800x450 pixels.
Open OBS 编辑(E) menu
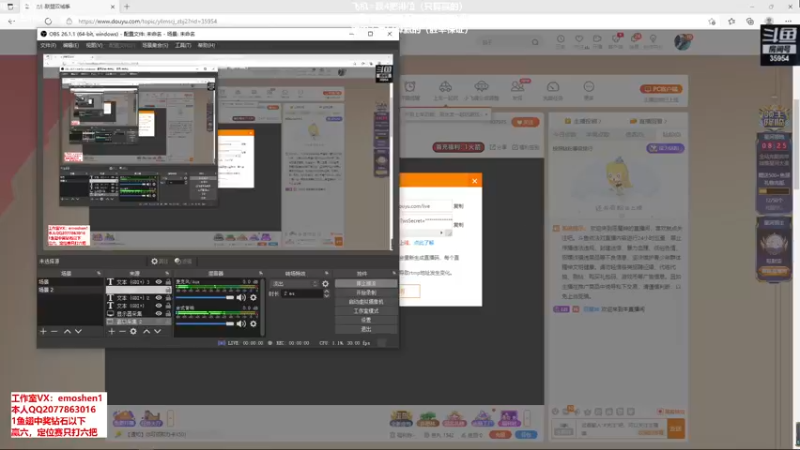click(x=70, y=45)
